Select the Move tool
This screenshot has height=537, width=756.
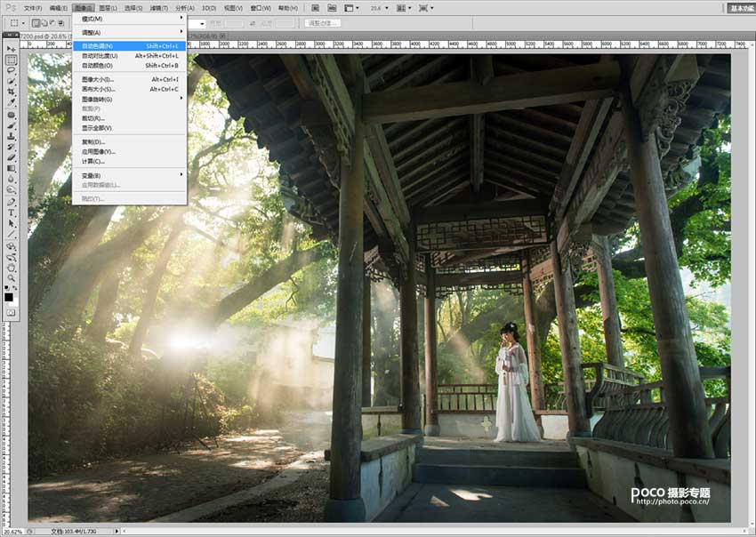12,49
